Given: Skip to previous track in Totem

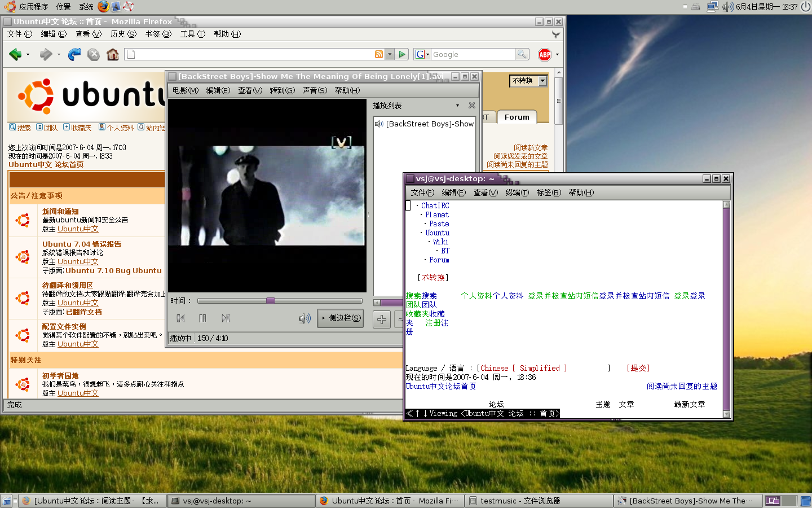Looking at the screenshot, I should [180, 318].
